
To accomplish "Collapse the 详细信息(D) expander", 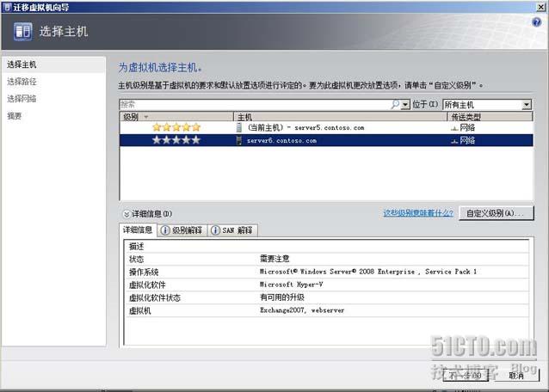I will click(126, 214).
